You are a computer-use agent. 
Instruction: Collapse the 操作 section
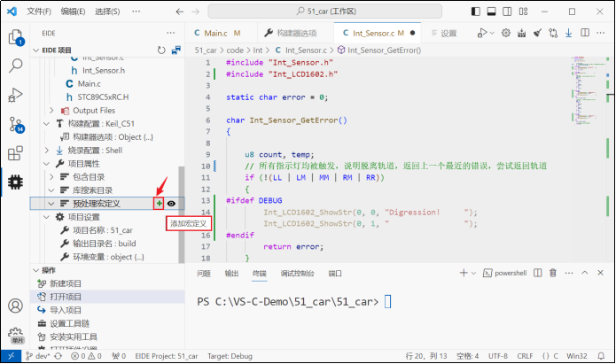coord(35,270)
